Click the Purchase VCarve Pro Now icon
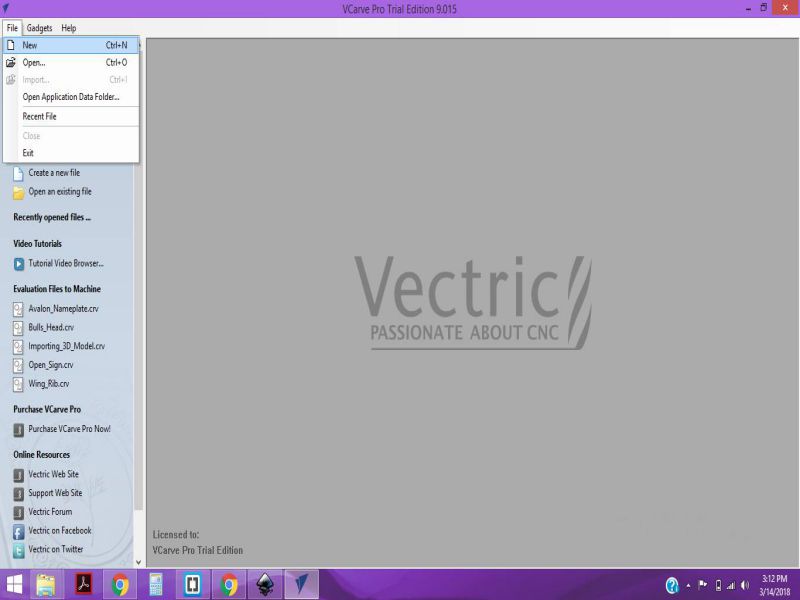This screenshot has width=800, height=600. pyautogui.click(x=18, y=430)
